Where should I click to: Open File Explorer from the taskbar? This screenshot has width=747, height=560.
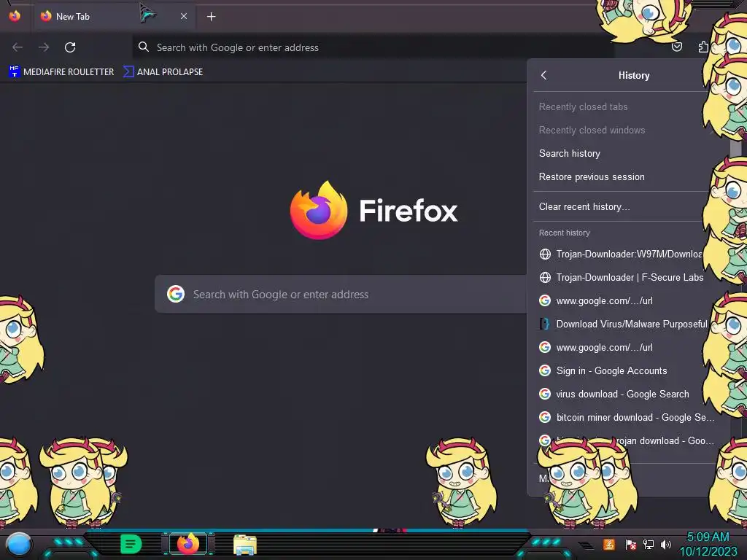coord(245,545)
